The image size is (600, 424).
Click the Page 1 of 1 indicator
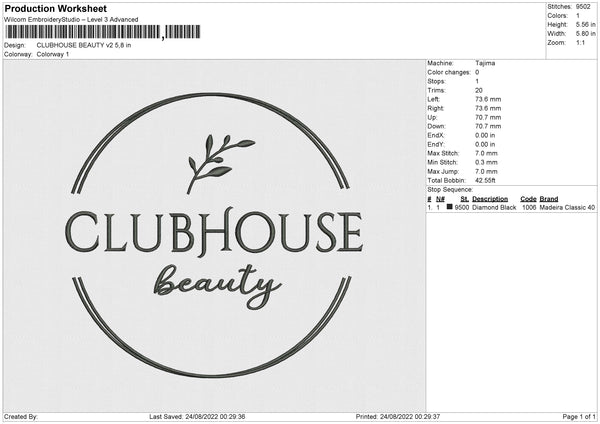(x=579, y=416)
